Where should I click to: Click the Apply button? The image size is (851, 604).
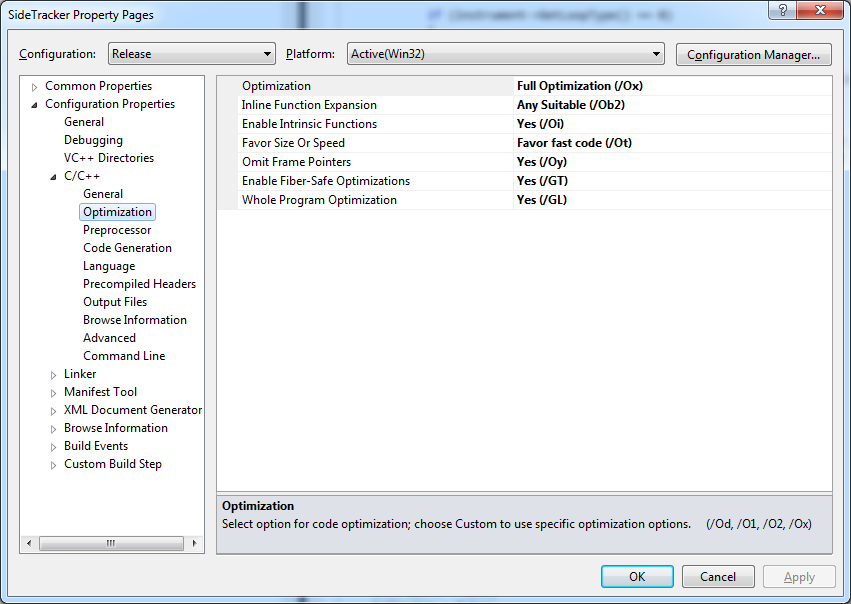(799, 576)
